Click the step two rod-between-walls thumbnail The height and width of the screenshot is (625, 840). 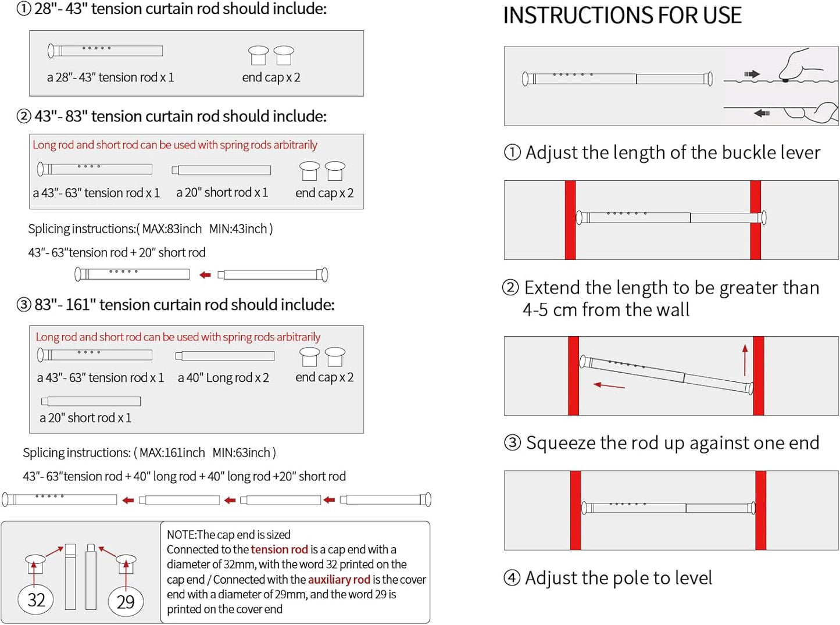pos(671,220)
